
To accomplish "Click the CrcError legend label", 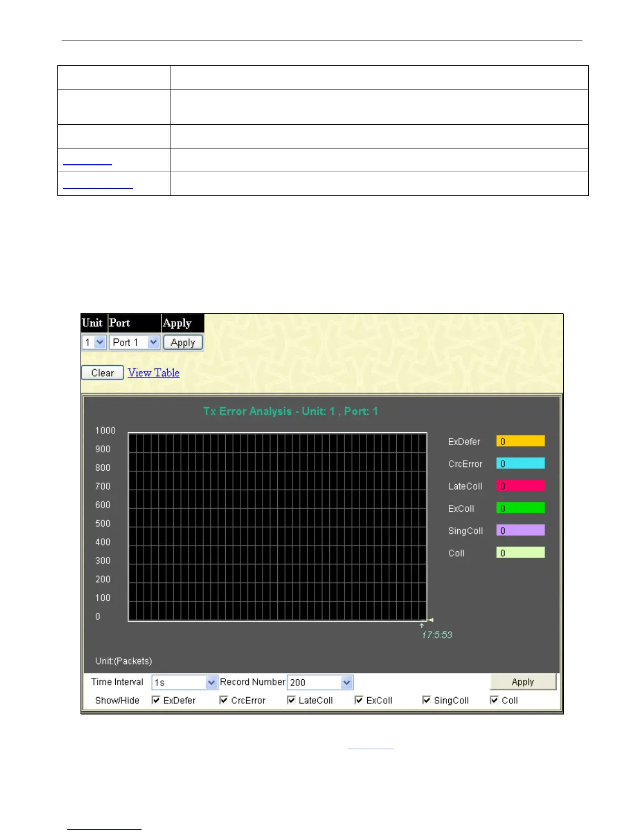I will tap(465, 464).
